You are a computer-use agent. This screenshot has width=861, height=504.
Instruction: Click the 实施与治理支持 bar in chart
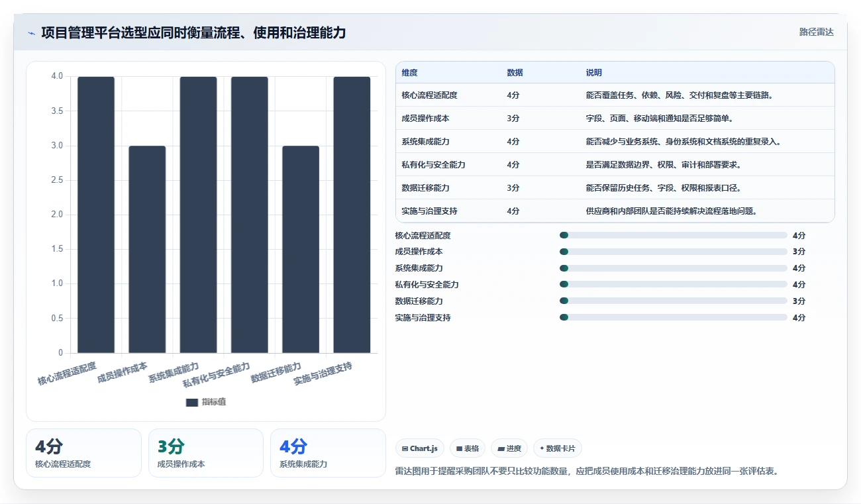point(352,215)
